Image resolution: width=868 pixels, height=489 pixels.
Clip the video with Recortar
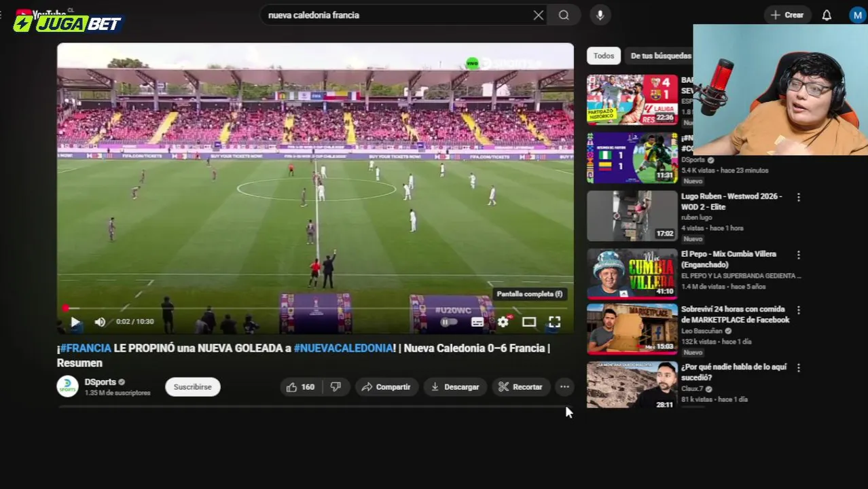(x=520, y=387)
